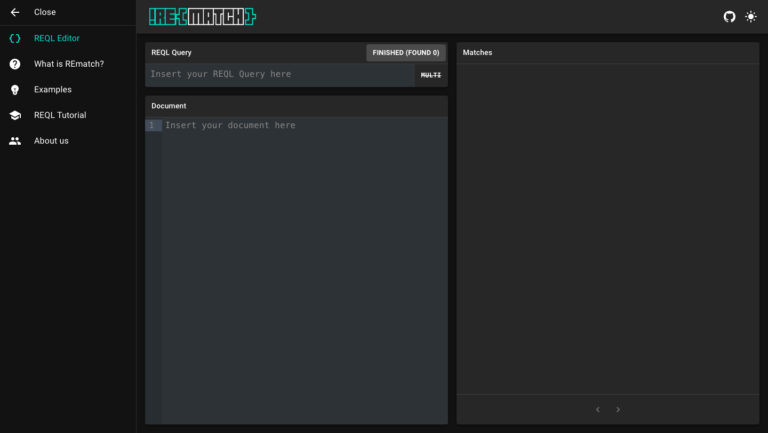The width and height of the screenshot is (768, 433).
Task: Click the people About us icon
Action: pyautogui.click(x=15, y=141)
